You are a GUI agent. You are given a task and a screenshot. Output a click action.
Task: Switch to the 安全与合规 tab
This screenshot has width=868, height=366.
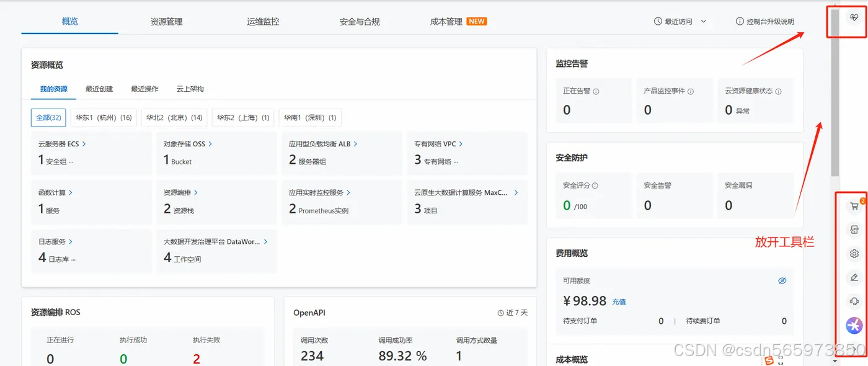click(360, 20)
